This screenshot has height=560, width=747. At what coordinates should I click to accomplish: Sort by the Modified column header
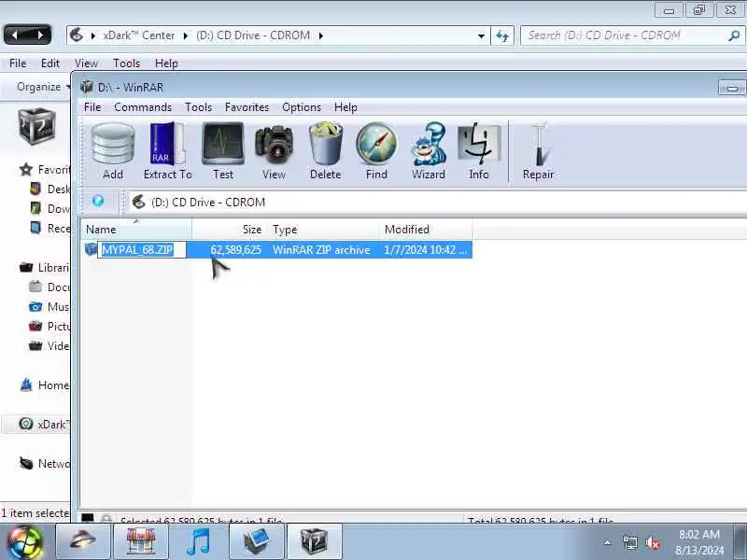426,230
